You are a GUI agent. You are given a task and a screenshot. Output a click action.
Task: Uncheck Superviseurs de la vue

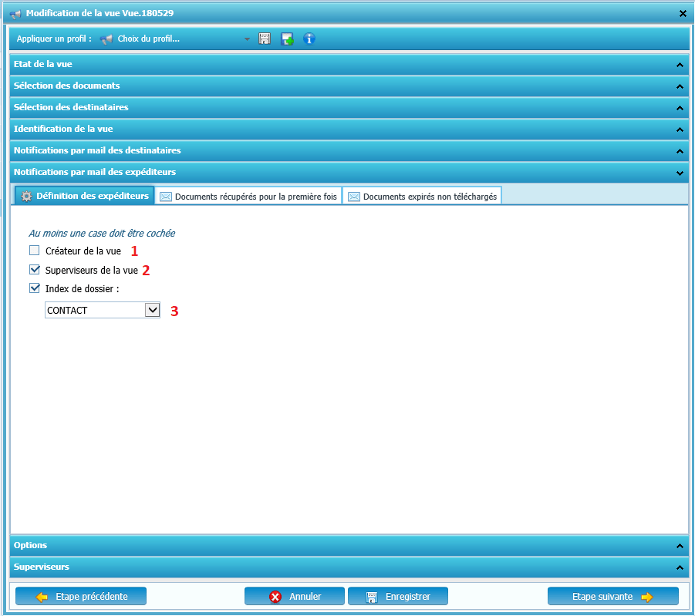[x=34, y=270]
